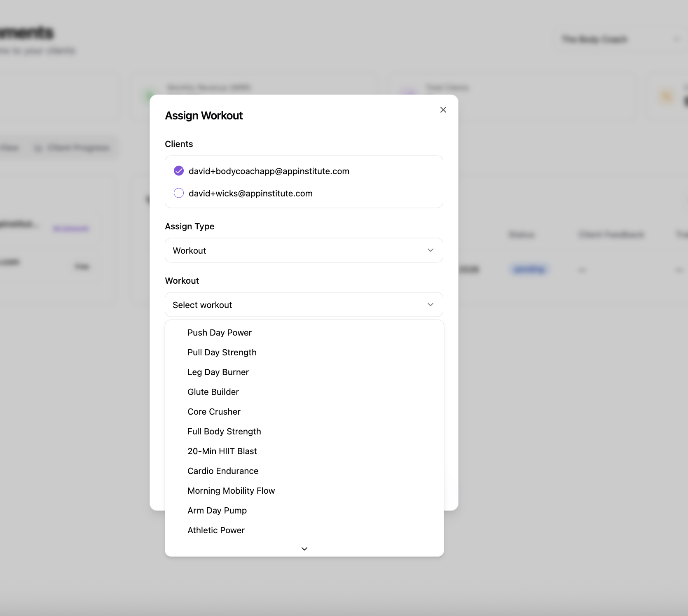Close the Assign Workout dialog
Viewport: 688px width, 616px height.
coord(443,110)
